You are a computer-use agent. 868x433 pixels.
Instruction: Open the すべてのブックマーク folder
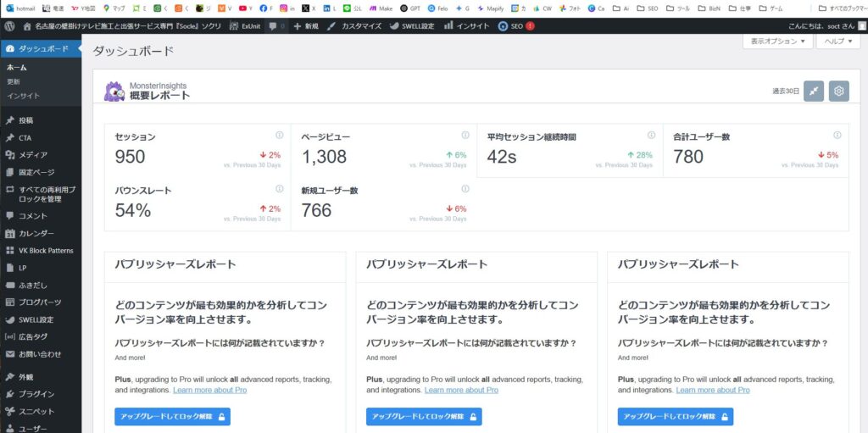(842, 8)
